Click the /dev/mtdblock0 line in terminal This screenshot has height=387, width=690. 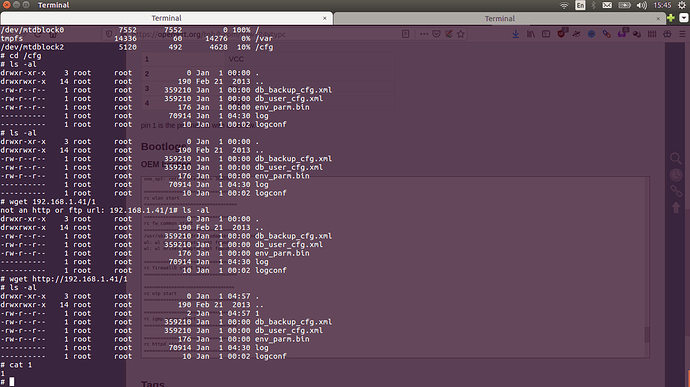coord(130,30)
